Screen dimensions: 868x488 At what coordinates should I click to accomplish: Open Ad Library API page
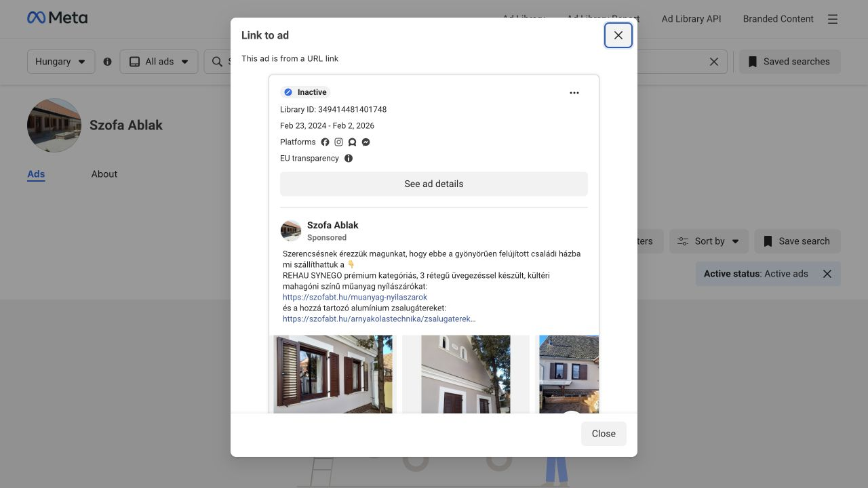coord(691,19)
